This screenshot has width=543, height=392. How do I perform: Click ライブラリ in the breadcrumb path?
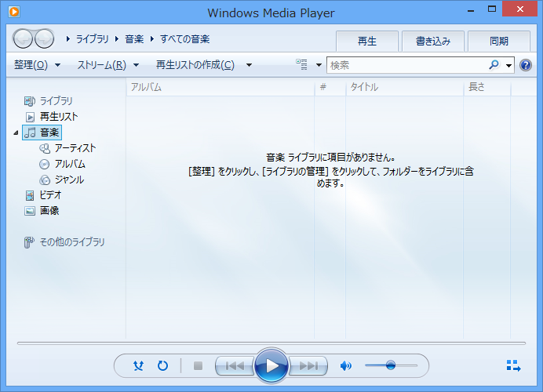pos(92,39)
